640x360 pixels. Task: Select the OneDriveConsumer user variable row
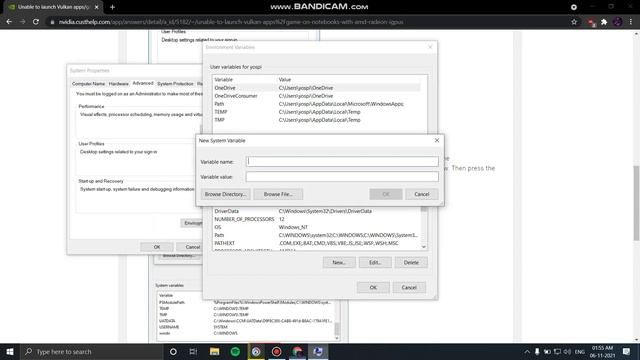(x=316, y=96)
